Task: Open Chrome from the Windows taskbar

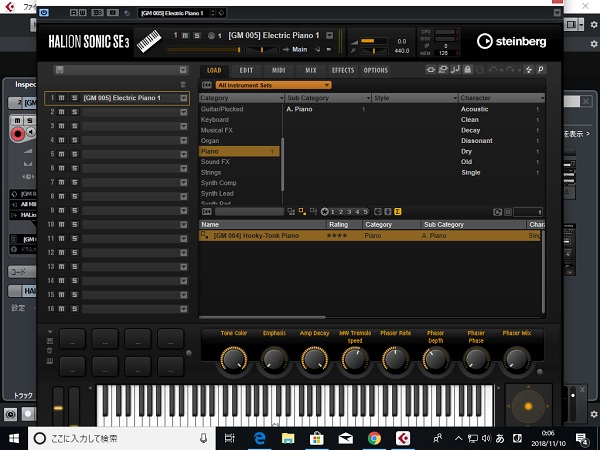Action: [374, 438]
